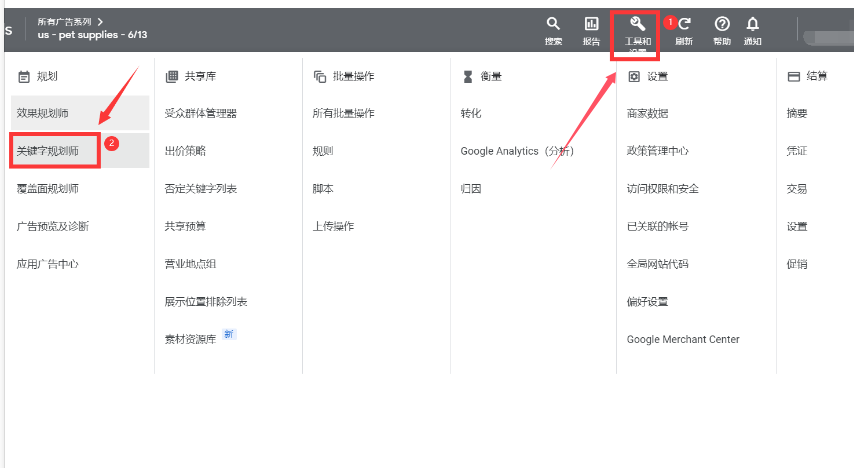This screenshot has width=854, height=468.
Task: Open Google Merchant Center link
Action: tap(682, 339)
